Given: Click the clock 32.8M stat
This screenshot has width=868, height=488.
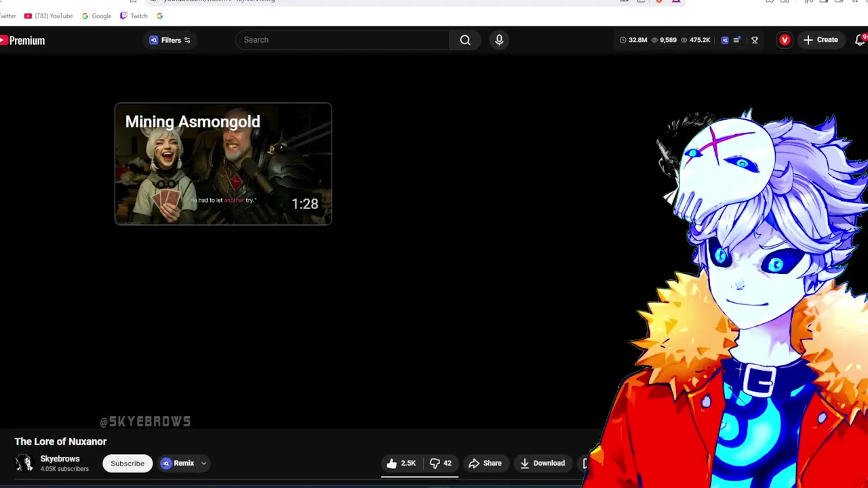Looking at the screenshot, I should pyautogui.click(x=633, y=40).
